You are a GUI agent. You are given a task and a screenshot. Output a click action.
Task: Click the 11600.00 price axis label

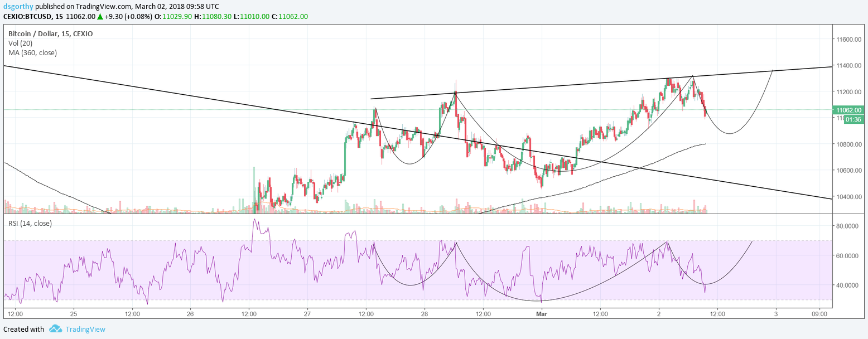click(x=848, y=40)
